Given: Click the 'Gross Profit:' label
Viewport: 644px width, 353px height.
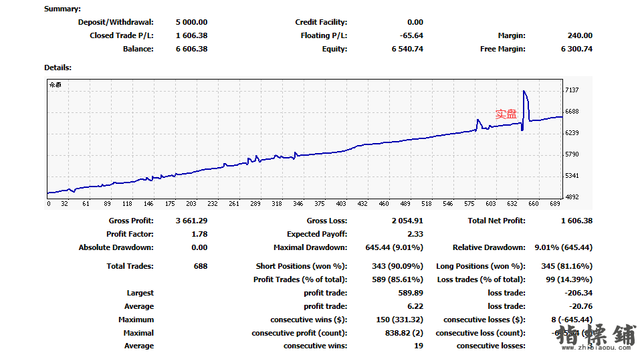Looking at the screenshot, I should (x=131, y=221).
